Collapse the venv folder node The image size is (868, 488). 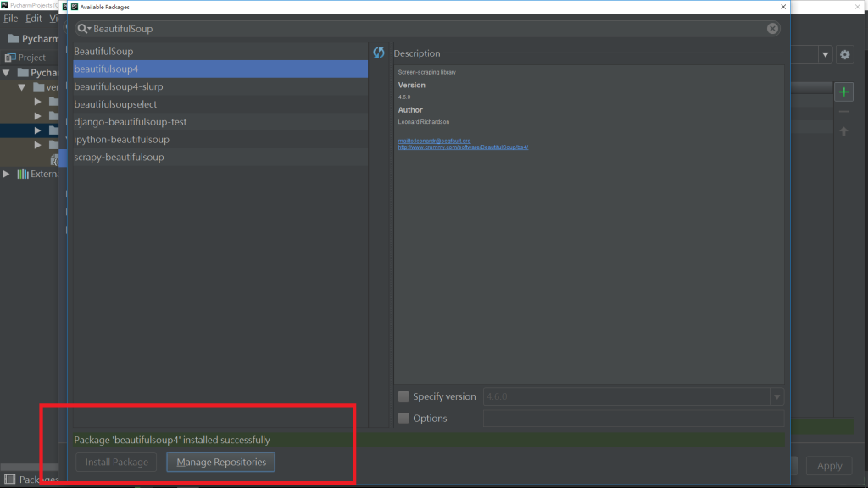[x=21, y=87]
